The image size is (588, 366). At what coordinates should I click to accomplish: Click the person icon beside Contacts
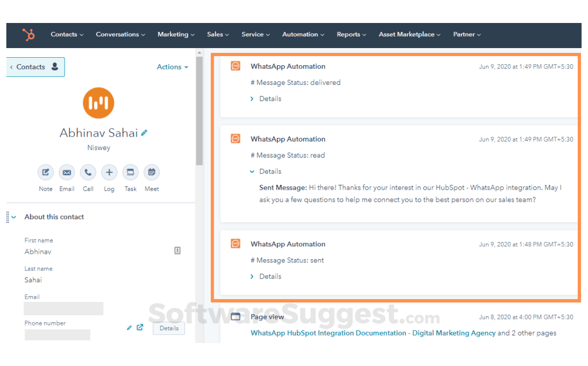coord(55,67)
